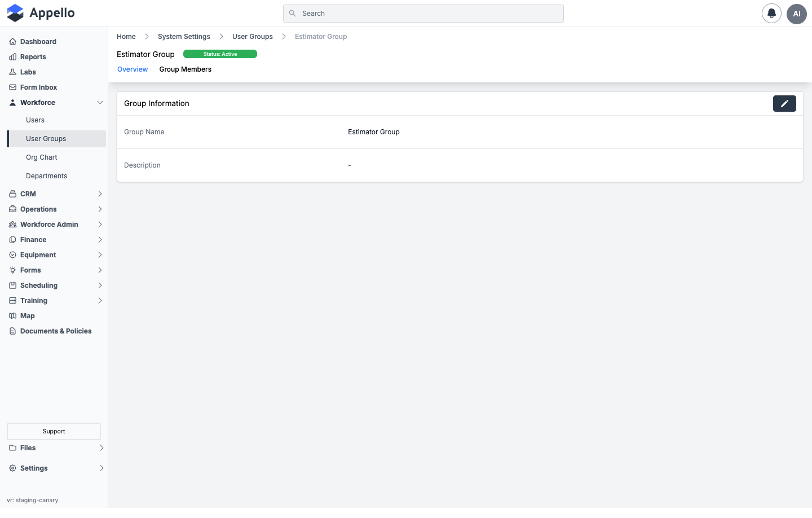Screen dimensions: 812x518
Task: Click the Appello logo icon
Action: pyautogui.click(x=15, y=13)
